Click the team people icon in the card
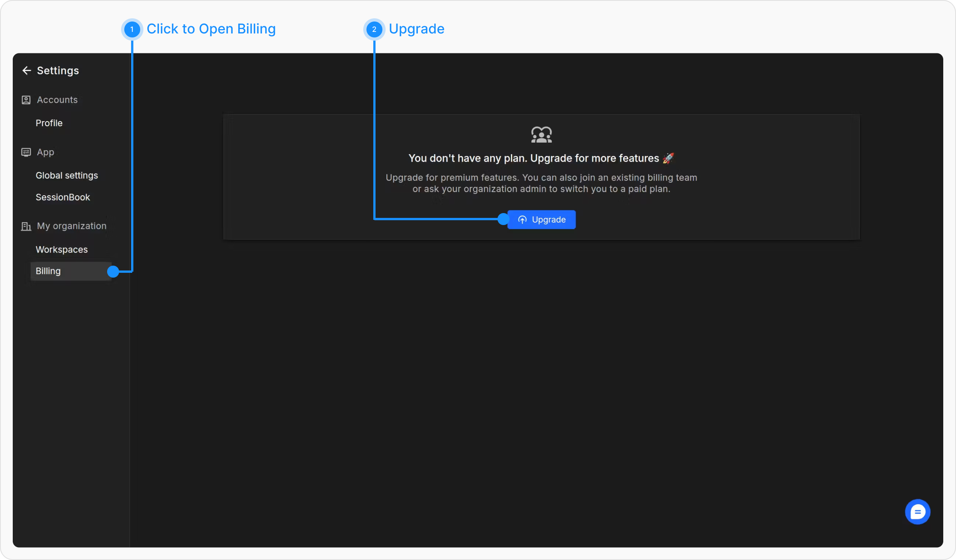The width and height of the screenshot is (956, 560). (x=541, y=135)
